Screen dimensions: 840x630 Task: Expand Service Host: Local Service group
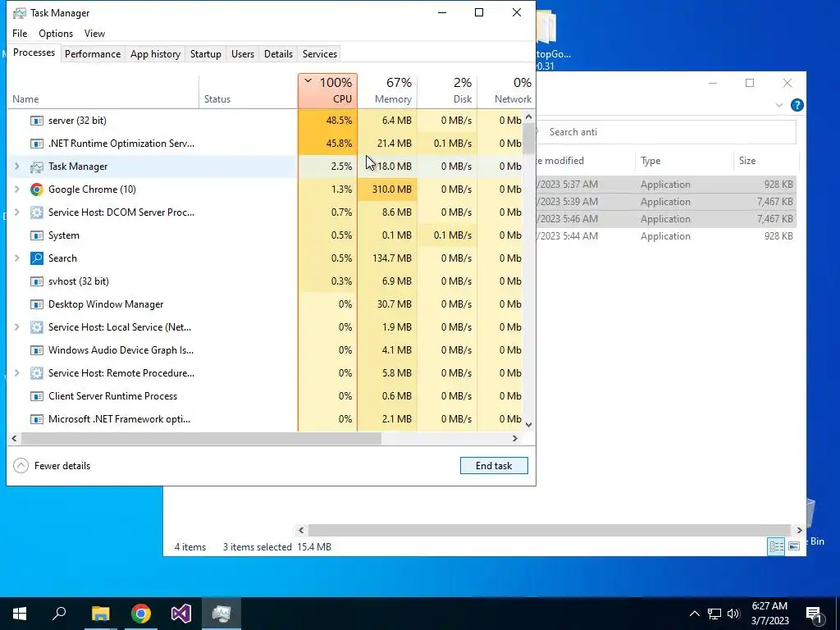16,327
